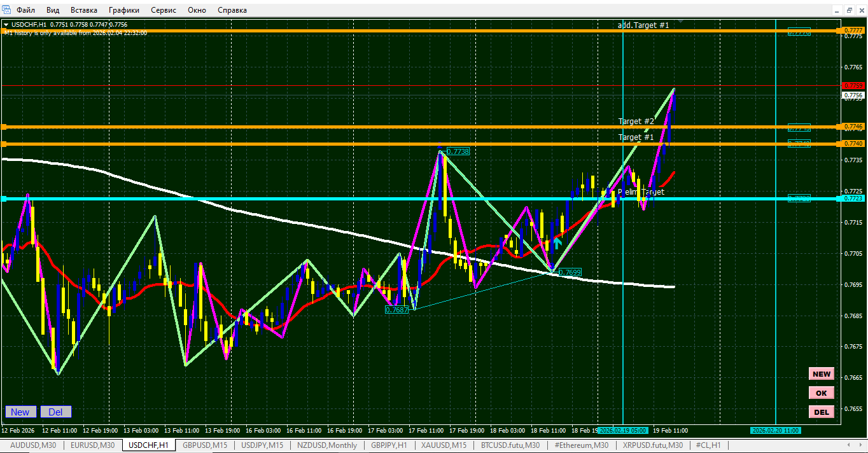This screenshot has width=868, height=453.
Task: Click the pink OK button
Action: [x=822, y=393]
